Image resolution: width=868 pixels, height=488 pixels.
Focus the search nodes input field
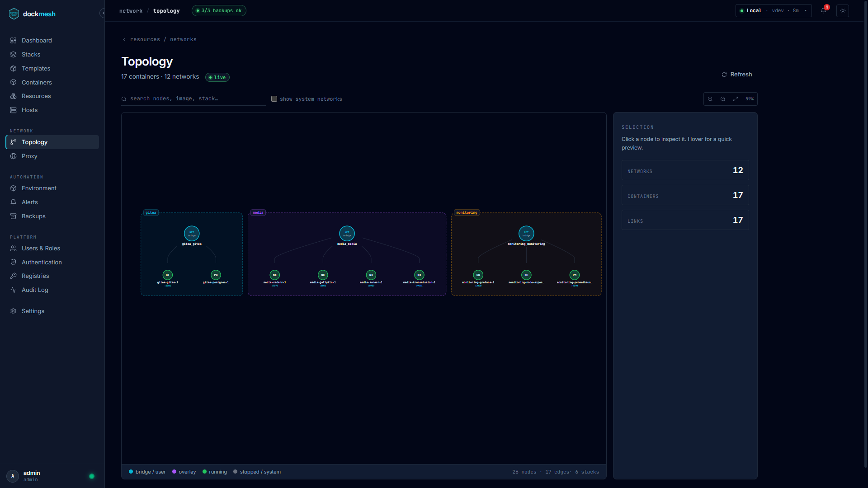(193, 99)
